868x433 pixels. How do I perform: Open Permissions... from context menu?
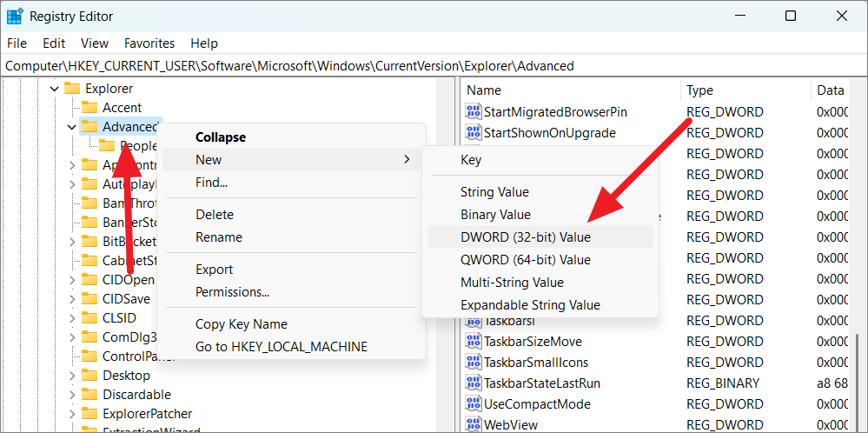pos(292,292)
